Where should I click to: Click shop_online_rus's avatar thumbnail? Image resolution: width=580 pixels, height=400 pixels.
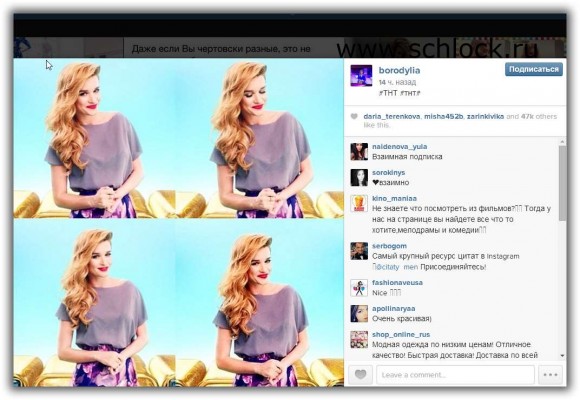coord(359,340)
